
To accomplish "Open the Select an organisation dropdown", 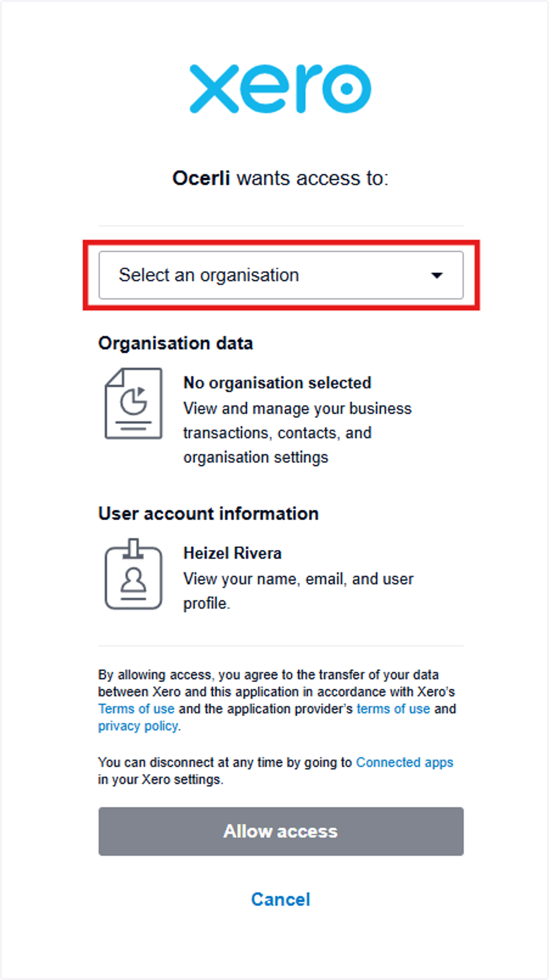I will 281,275.
